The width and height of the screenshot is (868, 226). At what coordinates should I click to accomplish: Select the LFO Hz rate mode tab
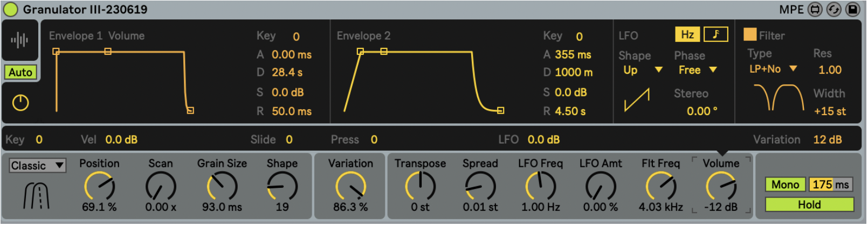(x=687, y=34)
